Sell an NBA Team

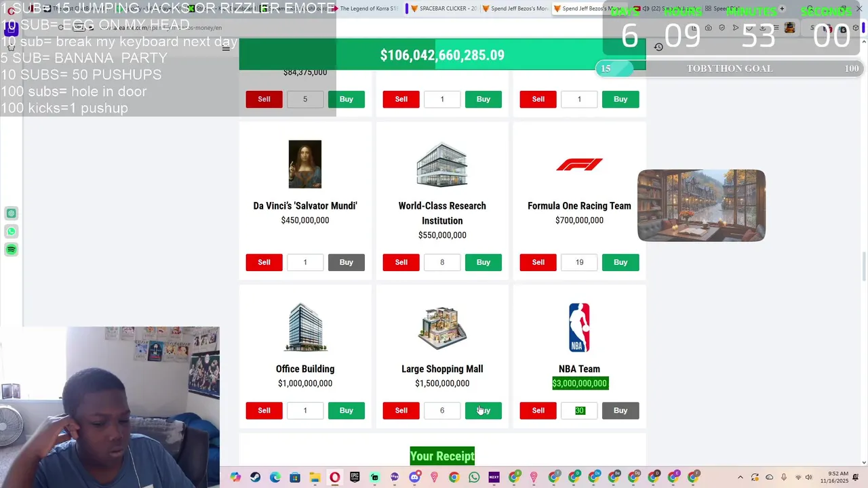pos(538,410)
